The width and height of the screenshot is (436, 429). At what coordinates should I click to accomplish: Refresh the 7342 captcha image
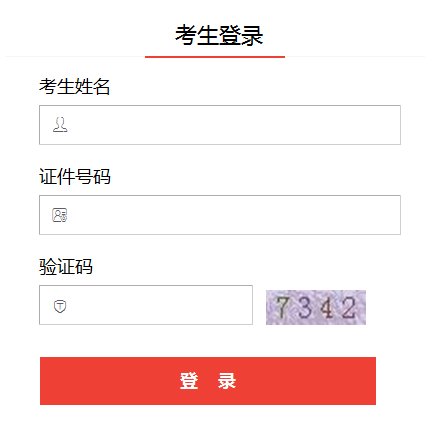(x=316, y=307)
